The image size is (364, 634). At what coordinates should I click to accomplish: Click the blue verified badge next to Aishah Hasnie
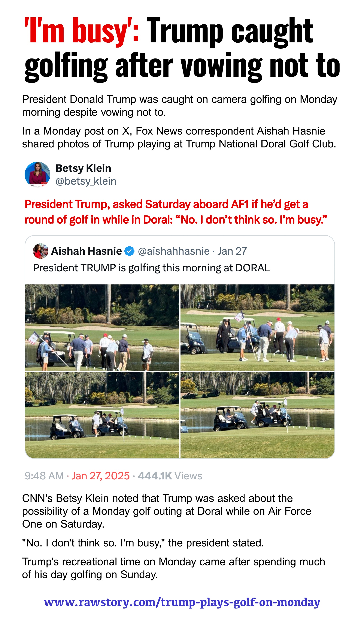tap(130, 251)
